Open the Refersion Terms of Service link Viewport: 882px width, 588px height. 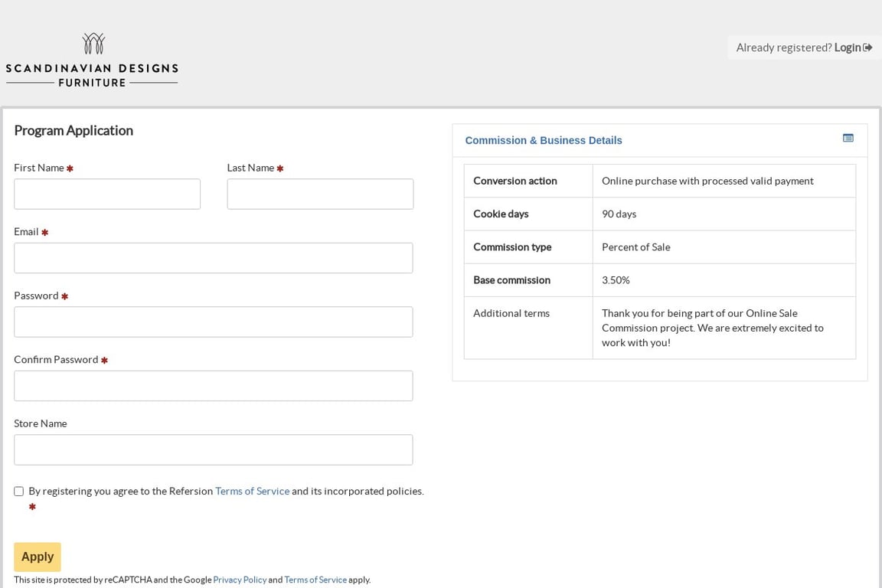coord(252,491)
